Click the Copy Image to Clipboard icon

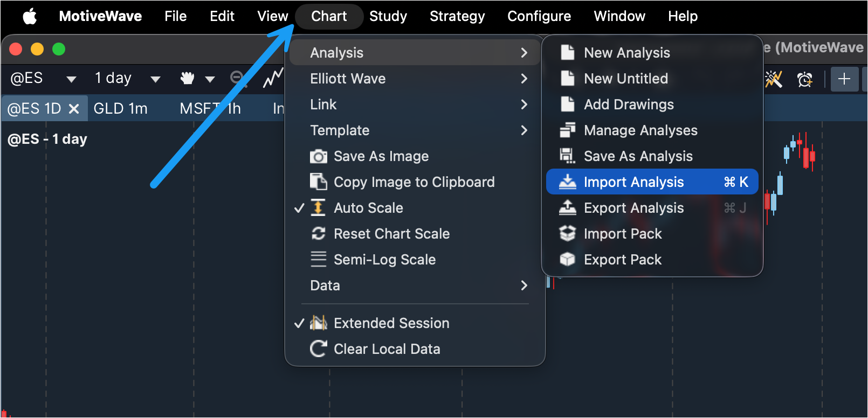coord(318,182)
